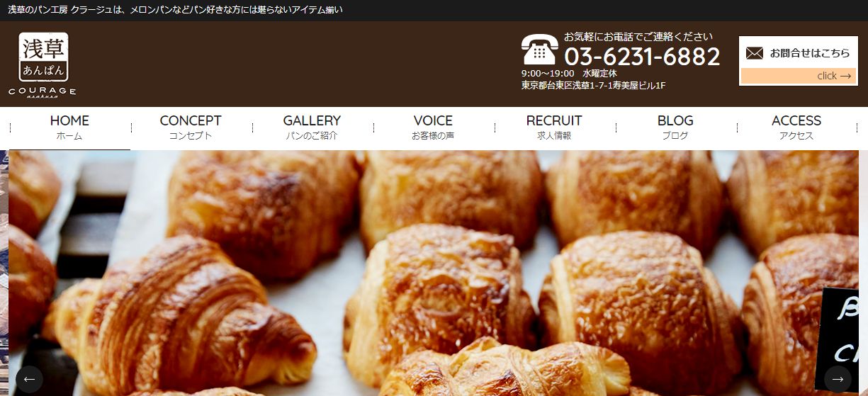Click the top tagline about 浅草のパン工房 クラージュ
The image size is (868, 396).
pos(175,10)
